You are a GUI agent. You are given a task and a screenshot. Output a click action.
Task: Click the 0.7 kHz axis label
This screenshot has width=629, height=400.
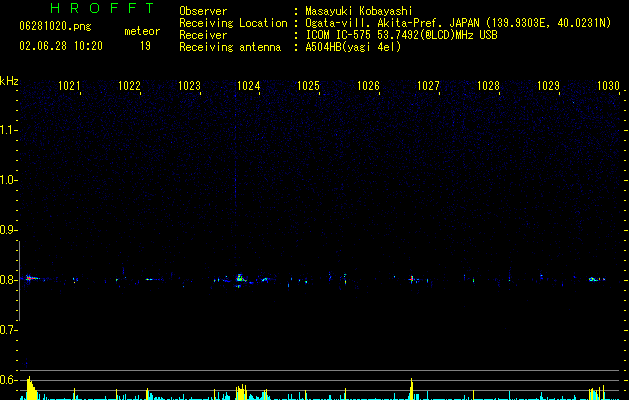click(x=7, y=330)
